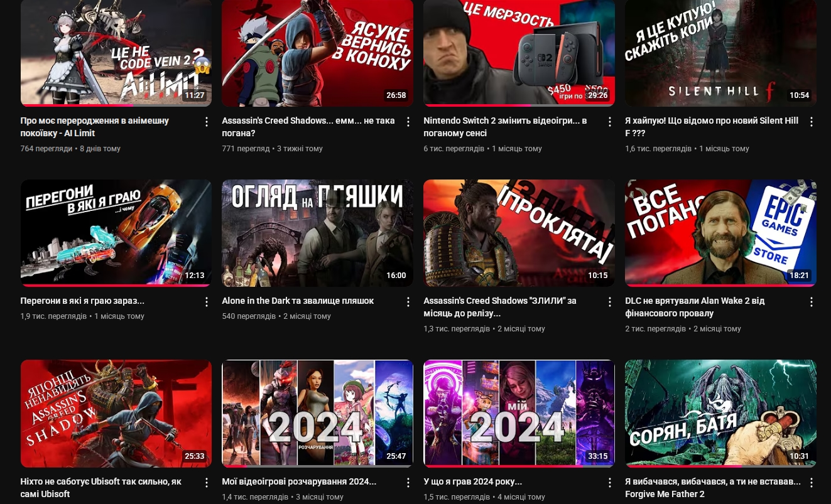Viewport: 831px width, 504px height.
Task: Click title 'Я хайпую! Що відомо про новий Silent Hill F'
Action: 712,127
